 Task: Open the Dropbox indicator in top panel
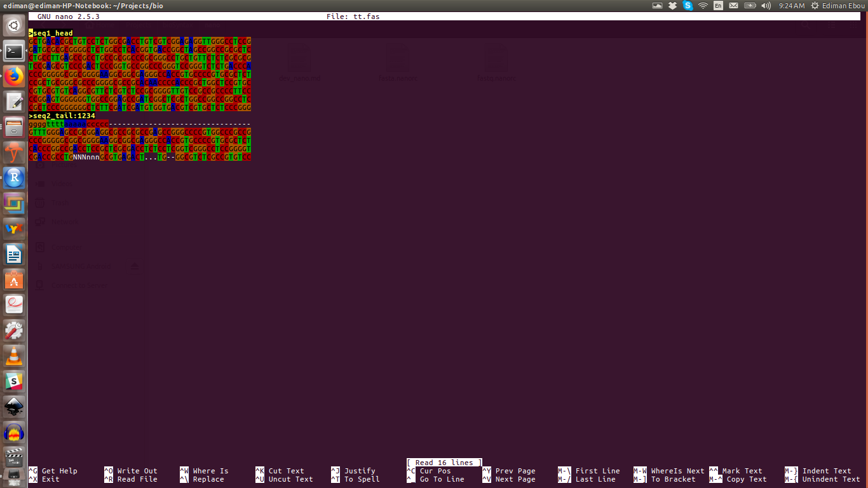point(672,6)
